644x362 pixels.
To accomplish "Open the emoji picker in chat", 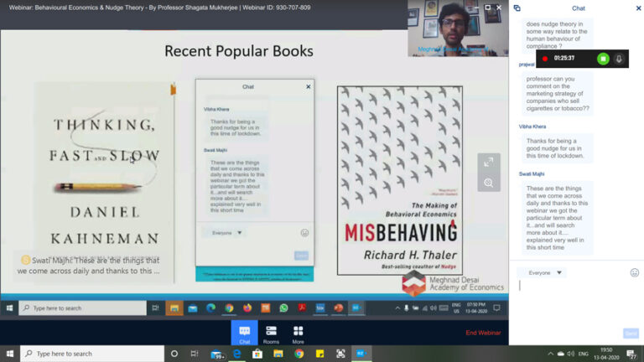I will point(634,272).
